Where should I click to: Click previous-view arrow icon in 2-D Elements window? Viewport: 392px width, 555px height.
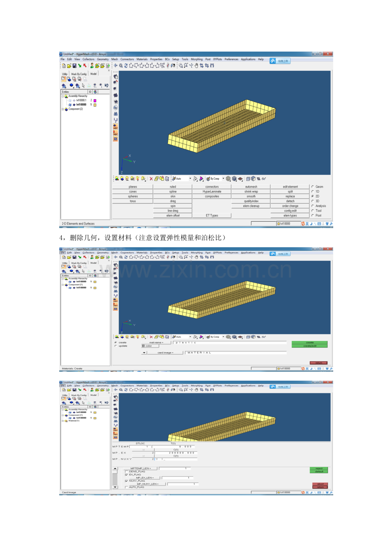point(115,66)
